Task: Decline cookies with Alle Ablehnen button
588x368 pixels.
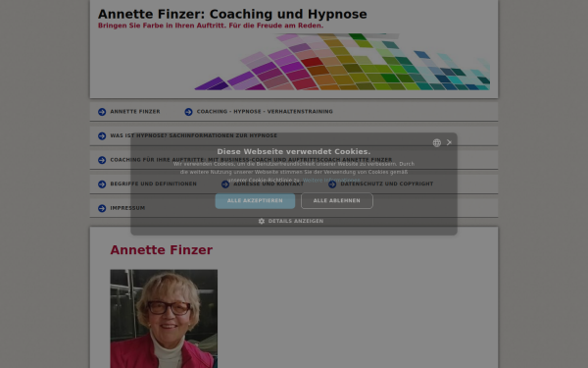Action: pos(337,201)
